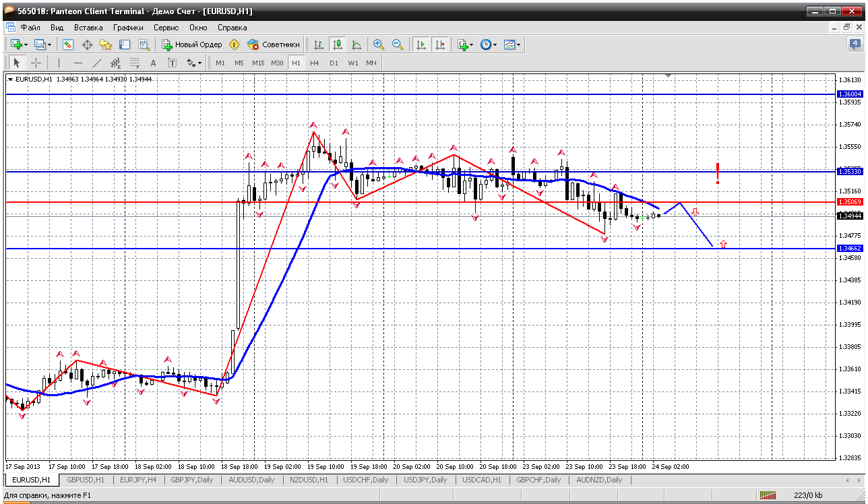
Task: Open the Data Window crosshair icon
Action: point(87,44)
